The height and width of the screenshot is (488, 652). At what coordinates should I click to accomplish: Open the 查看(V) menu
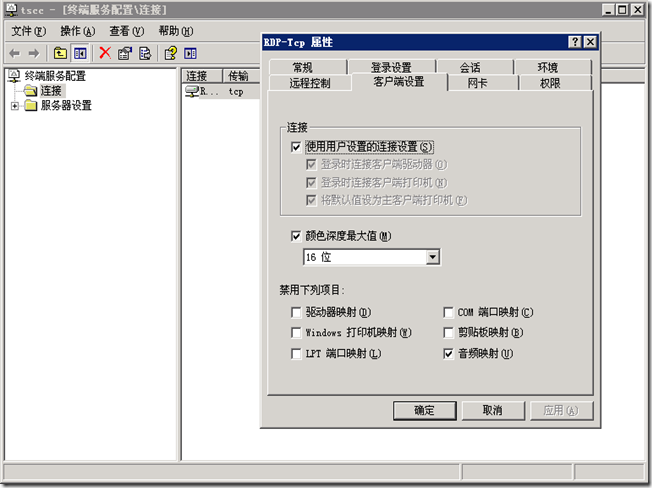[x=126, y=31]
